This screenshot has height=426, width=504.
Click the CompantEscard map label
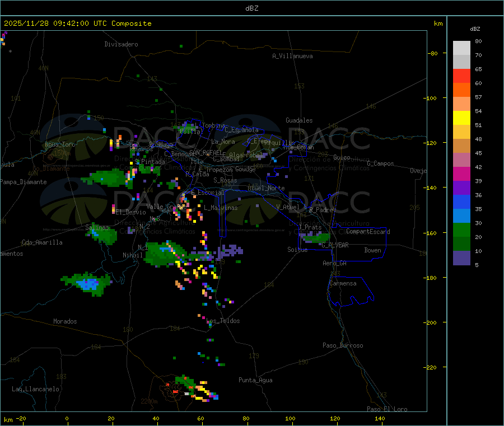coord(368,231)
